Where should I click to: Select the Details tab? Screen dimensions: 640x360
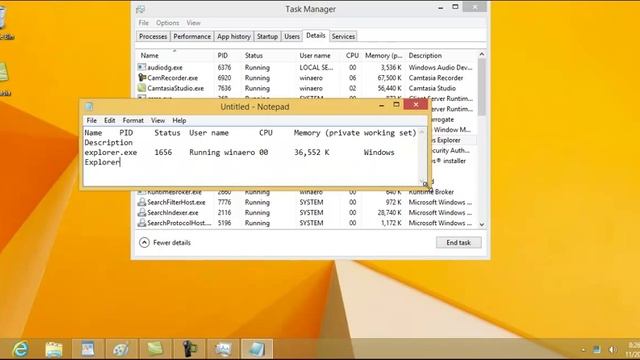316,36
